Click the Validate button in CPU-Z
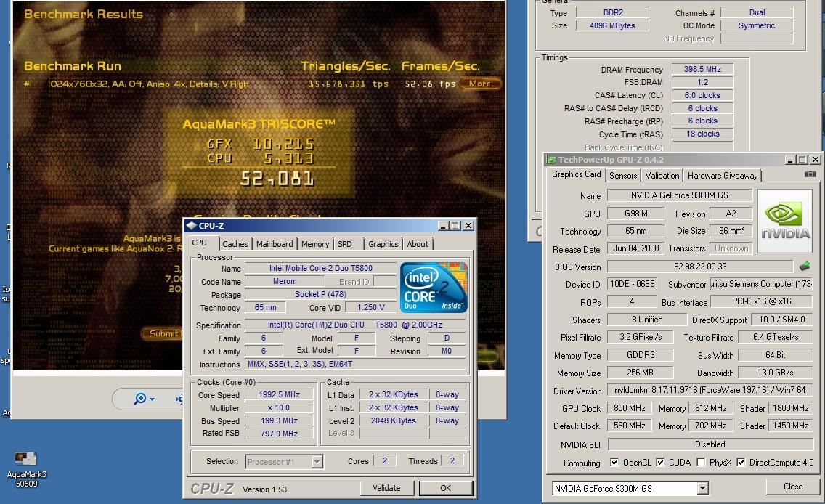This screenshot has width=825, height=504. (x=386, y=488)
